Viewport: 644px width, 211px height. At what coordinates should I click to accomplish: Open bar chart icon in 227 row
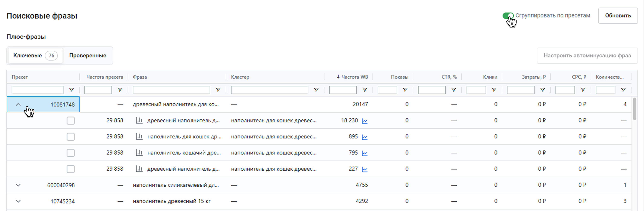[x=139, y=169]
